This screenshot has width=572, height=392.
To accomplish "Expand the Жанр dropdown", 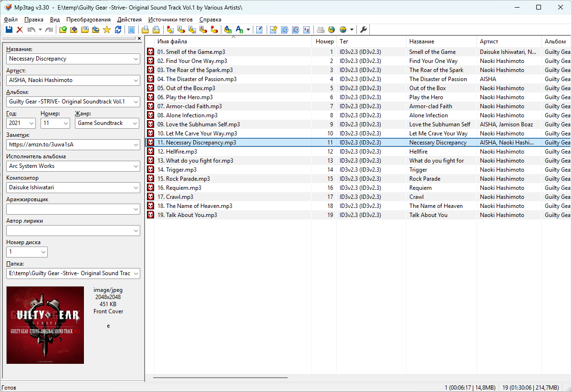I will (135, 123).
